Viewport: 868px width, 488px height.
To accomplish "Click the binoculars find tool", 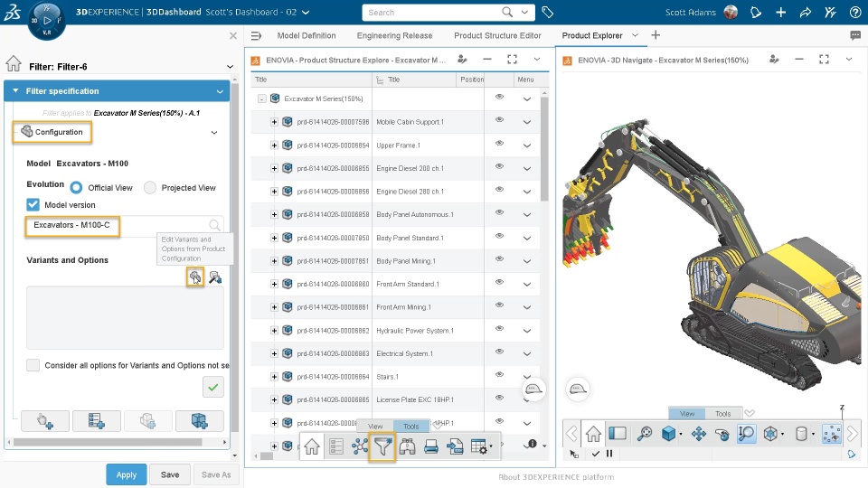I will [407, 446].
